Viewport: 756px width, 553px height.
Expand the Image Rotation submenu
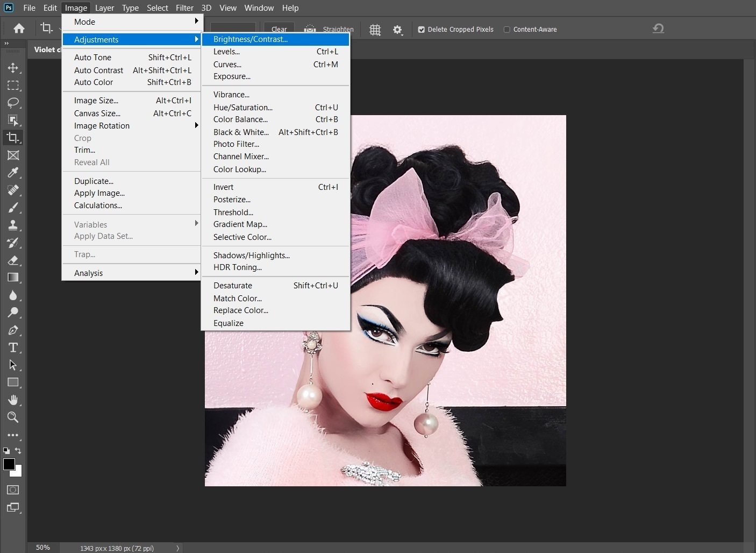click(x=131, y=125)
